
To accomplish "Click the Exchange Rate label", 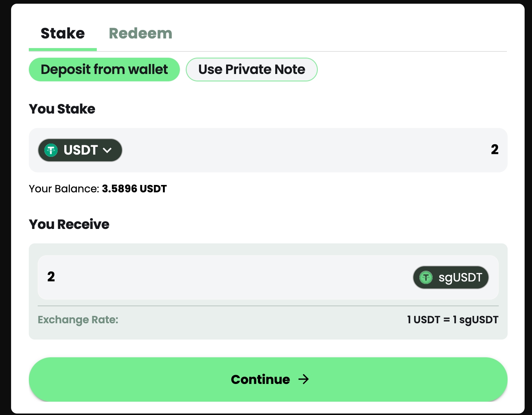I will coord(78,320).
